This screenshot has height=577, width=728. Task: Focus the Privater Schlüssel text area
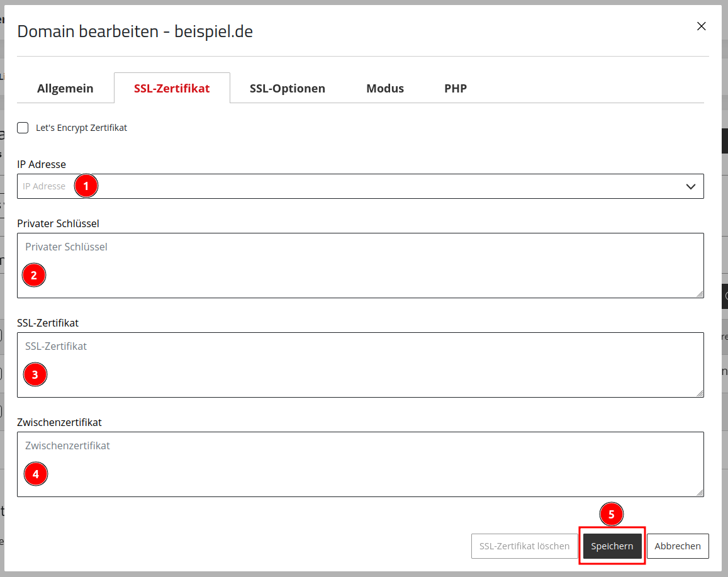tap(361, 266)
